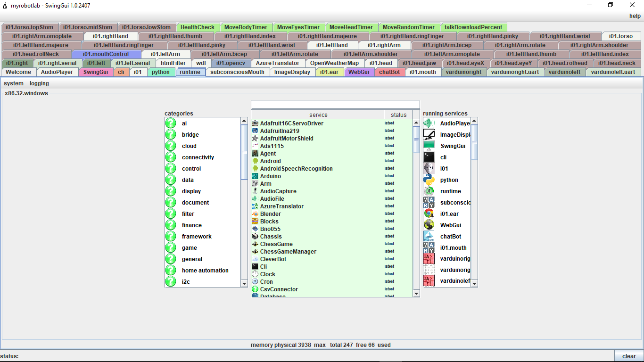
Task: Switch to the chatBot tab
Action: 389,72
